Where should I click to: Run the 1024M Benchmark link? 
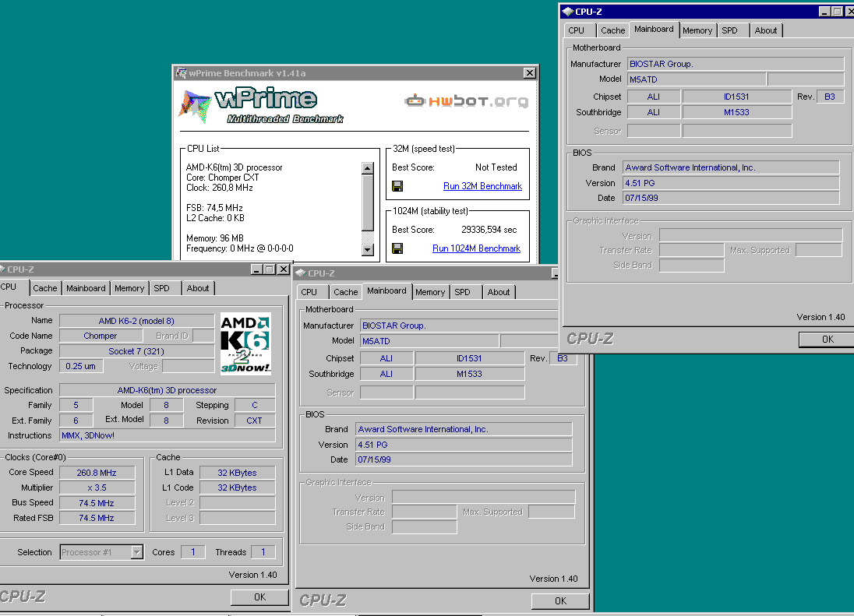coord(477,248)
